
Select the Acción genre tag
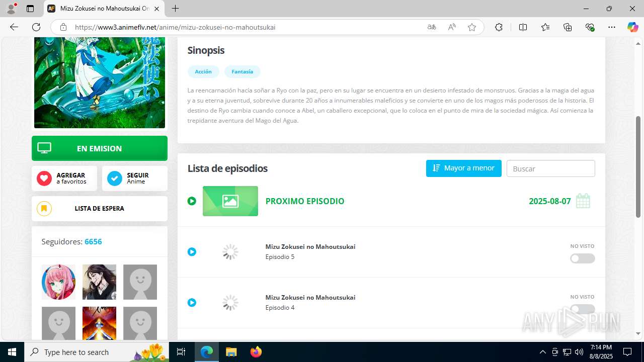(x=203, y=71)
